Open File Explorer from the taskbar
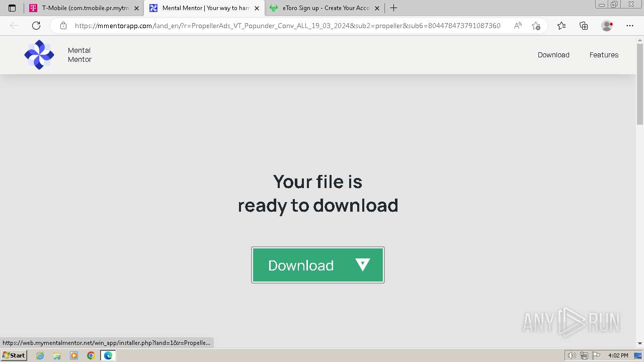The image size is (644, 362). tap(57, 355)
